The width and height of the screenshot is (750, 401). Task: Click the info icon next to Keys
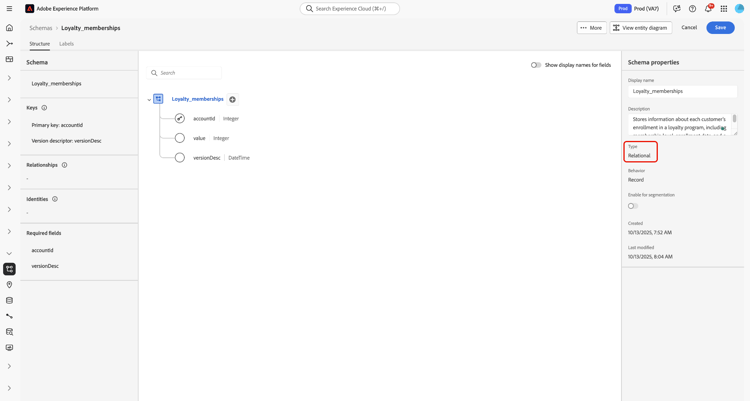tap(44, 108)
